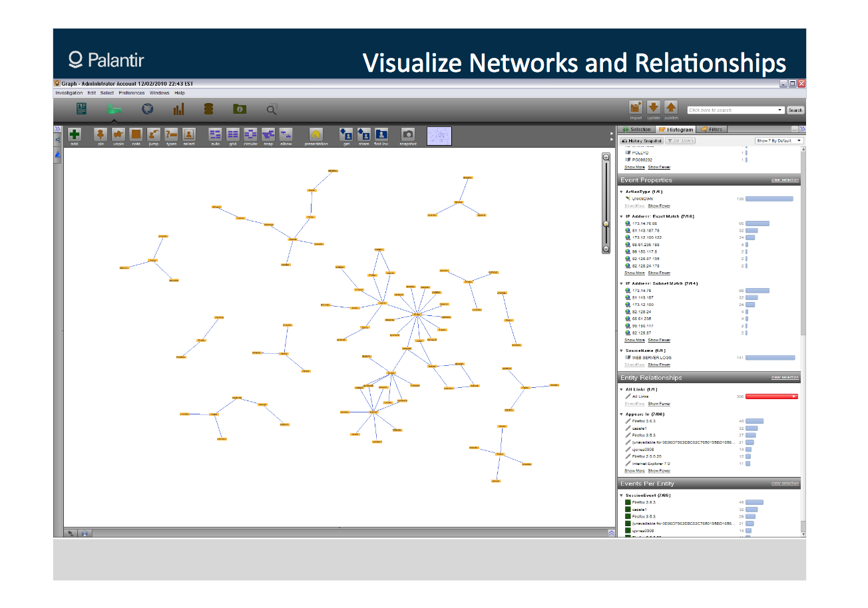
Task: Open the Graph application icon in top bar
Action: click(114, 109)
